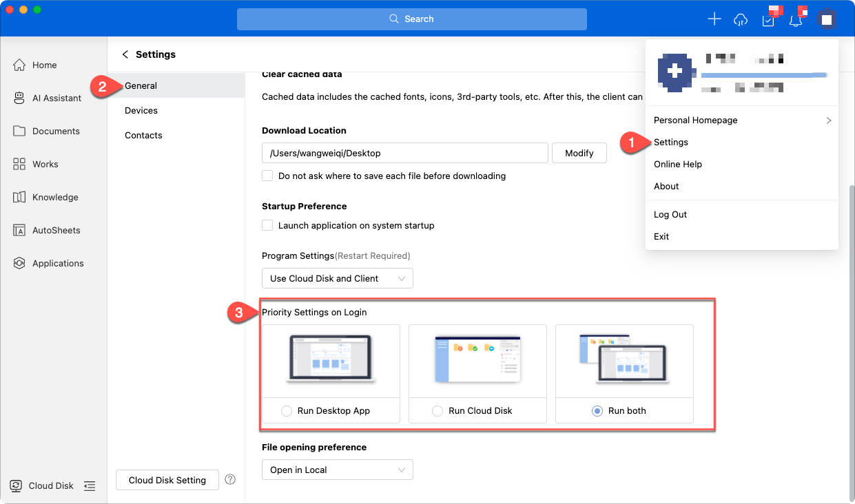Open the task checklist icon
The height and width of the screenshot is (504, 855).
coord(768,20)
